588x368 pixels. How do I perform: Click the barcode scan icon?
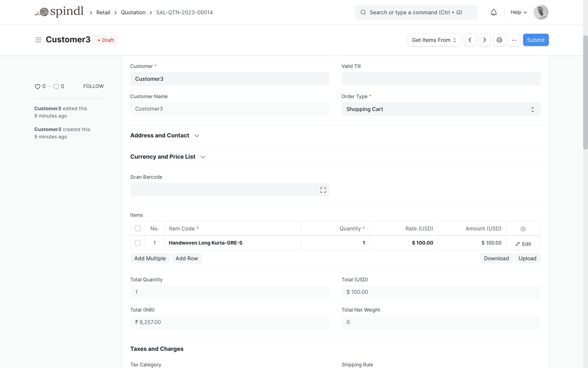point(323,190)
